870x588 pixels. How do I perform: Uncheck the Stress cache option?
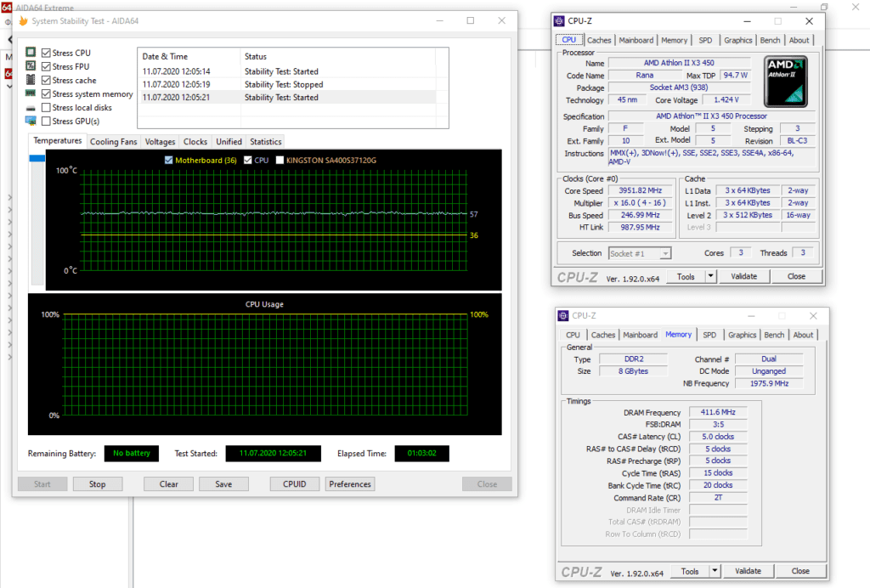point(46,81)
